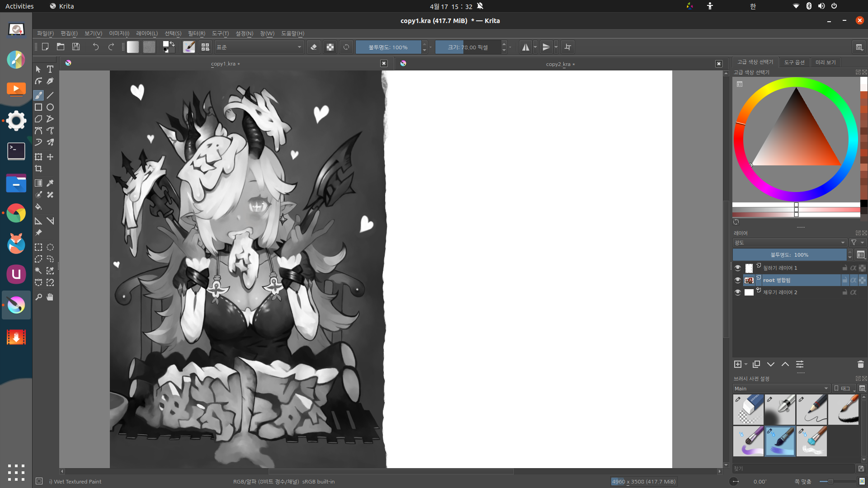
Task: Select the Move tool
Action: coord(50,157)
